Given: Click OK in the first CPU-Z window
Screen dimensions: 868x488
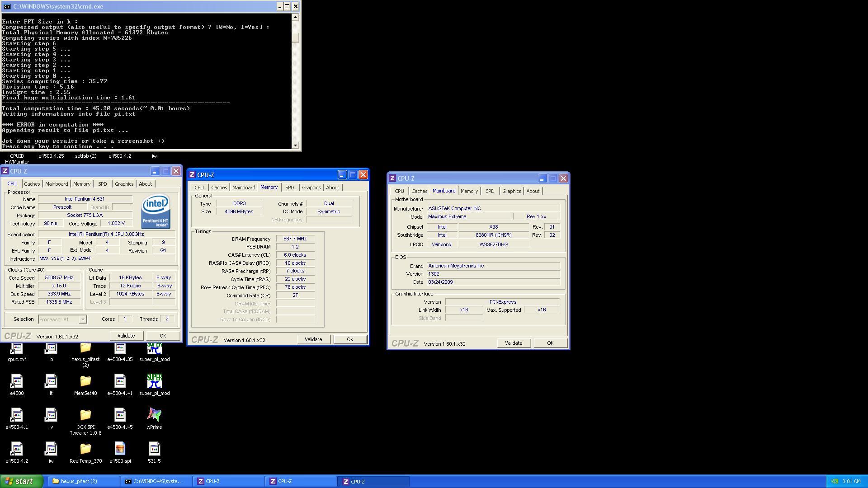Looking at the screenshot, I should click(163, 336).
